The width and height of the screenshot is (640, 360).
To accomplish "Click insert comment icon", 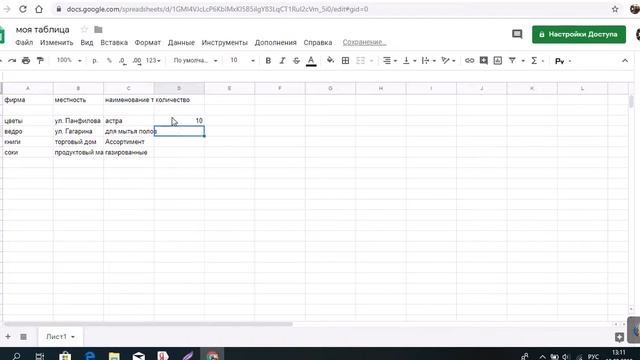I will (x=484, y=60).
